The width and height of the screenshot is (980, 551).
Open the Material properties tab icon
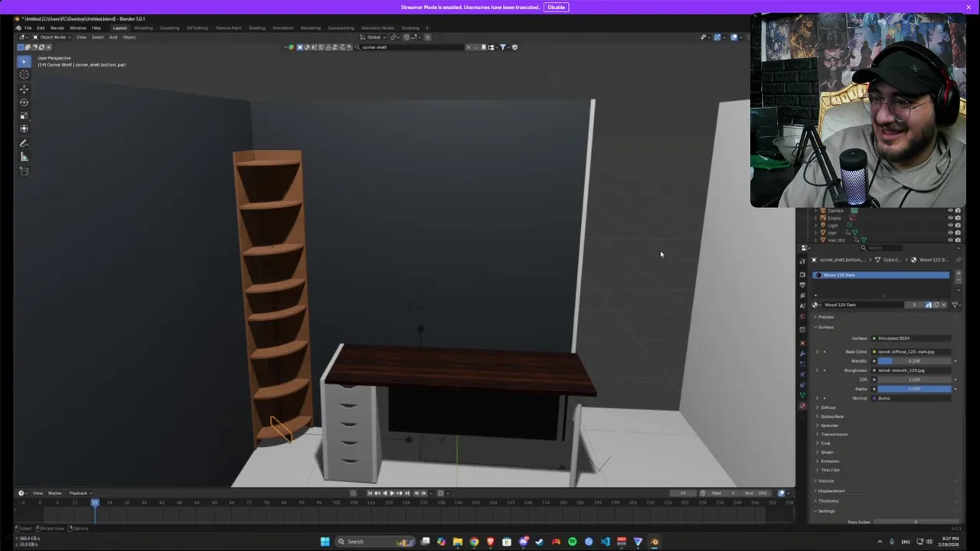(x=802, y=406)
